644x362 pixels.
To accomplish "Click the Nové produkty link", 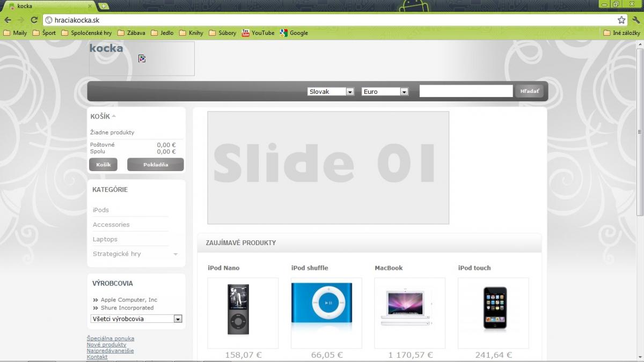I will coord(106,344).
